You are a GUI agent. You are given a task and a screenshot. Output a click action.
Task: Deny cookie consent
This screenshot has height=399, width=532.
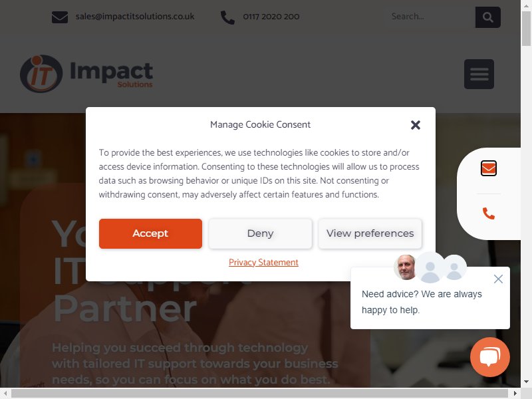coord(260,233)
